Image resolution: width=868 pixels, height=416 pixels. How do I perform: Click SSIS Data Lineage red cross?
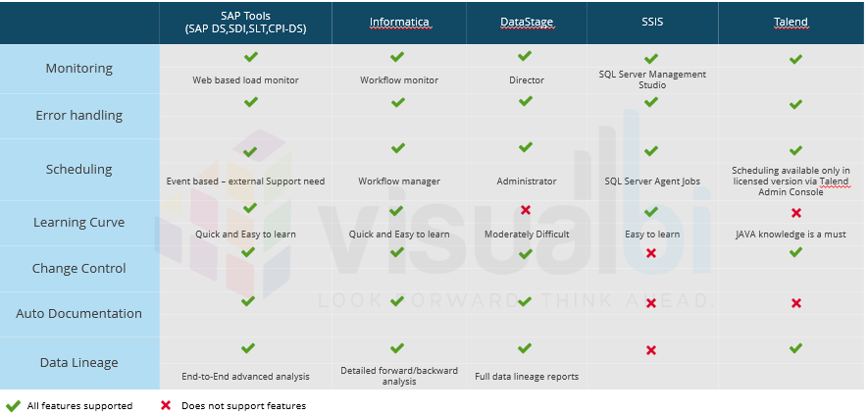pyautogui.click(x=651, y=350)
